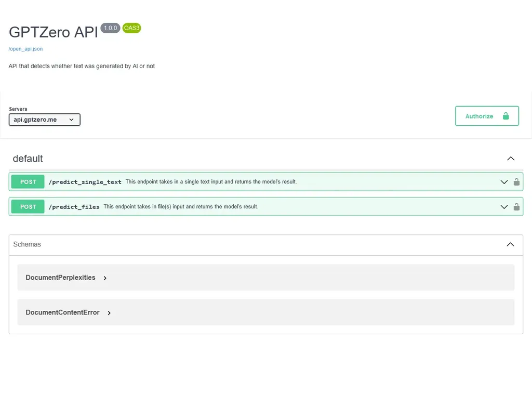Click the single text endpoint description
Viewport: 532px width, 394px height.
pyautogui.click(x=211, y=181)
